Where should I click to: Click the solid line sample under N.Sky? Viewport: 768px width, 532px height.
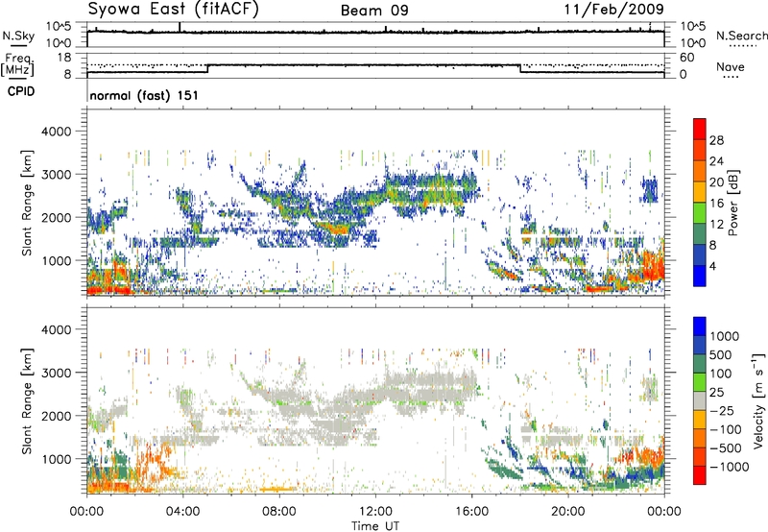(18, 45)
